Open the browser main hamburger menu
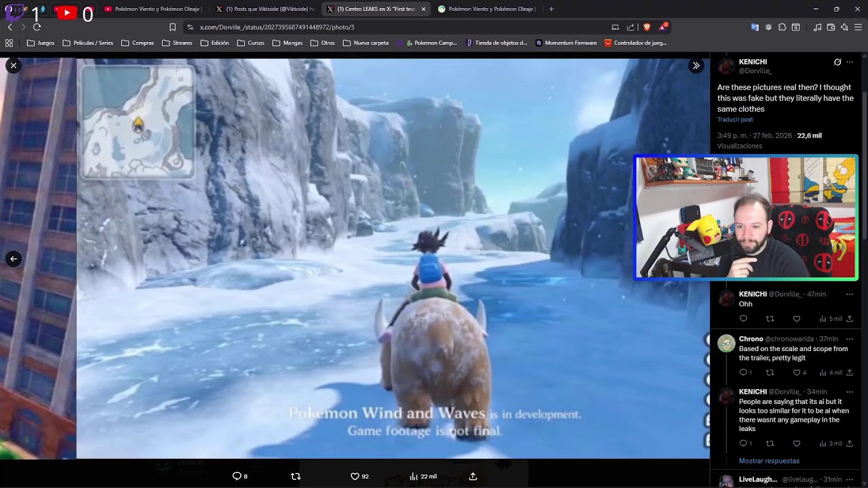 [x=858, y=27]
